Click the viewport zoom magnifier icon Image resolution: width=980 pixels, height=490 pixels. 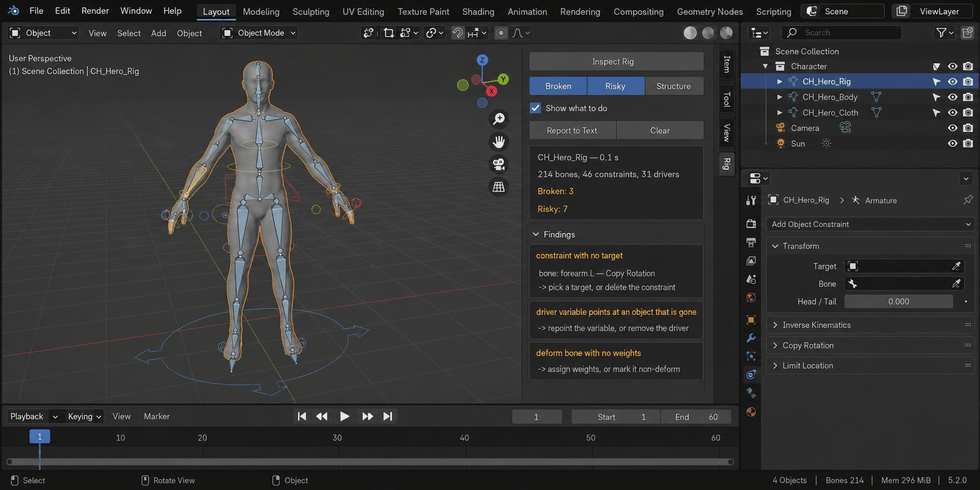tap(499, 119)
